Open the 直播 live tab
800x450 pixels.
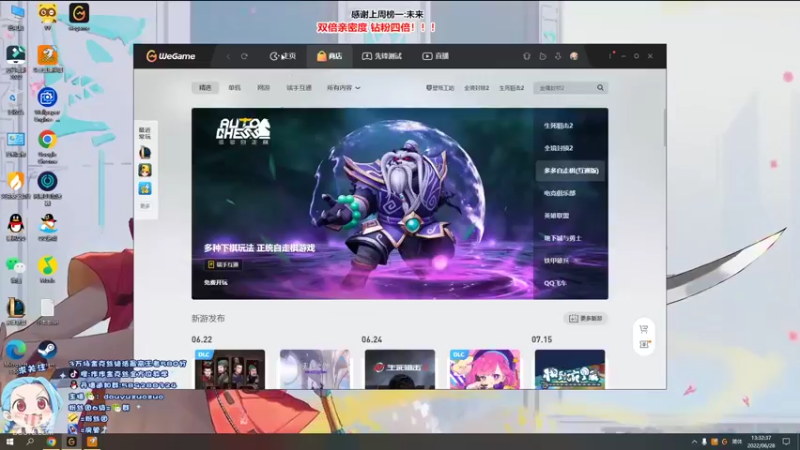click(436, 56)
